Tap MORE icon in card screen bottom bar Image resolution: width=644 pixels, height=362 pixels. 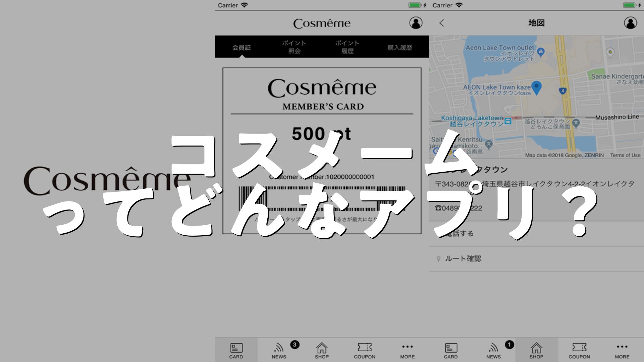407,351
